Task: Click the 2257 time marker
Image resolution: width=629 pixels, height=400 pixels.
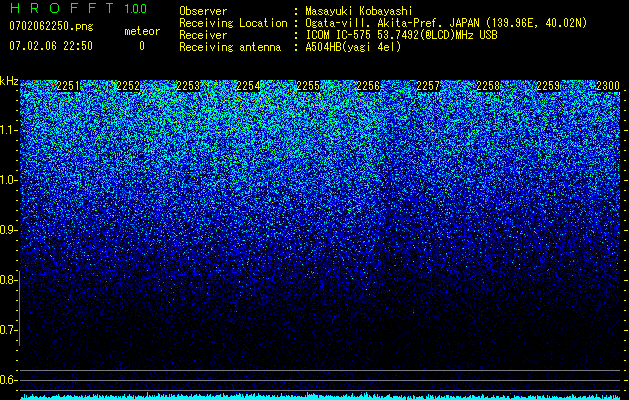Action: tap(428, 86)
